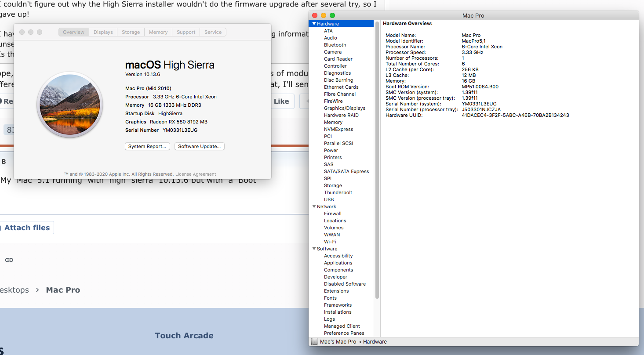Click the Hardware UUID value
This screenshot has height=355, width=644.
(x=515, y=115)
